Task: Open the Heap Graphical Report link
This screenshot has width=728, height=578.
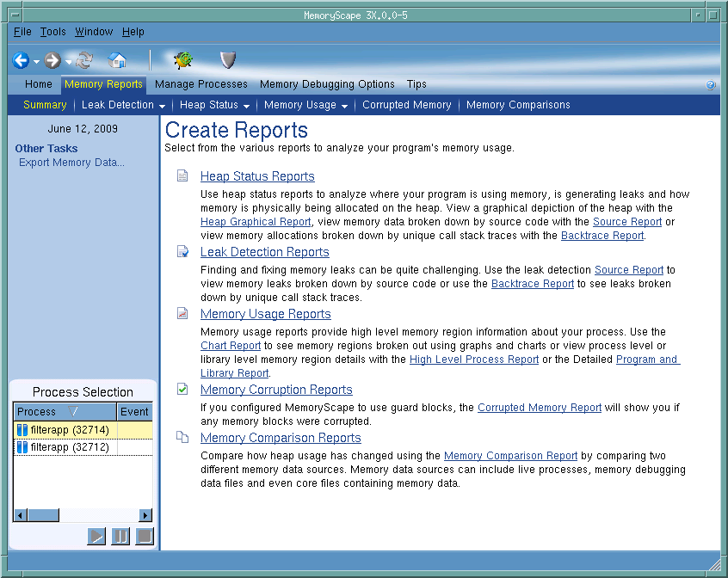Action: click(256, 222)
